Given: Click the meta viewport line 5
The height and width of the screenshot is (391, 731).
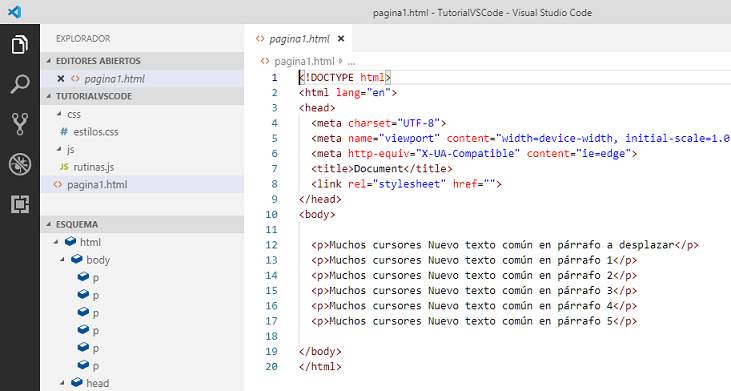Looking at the screenshot, I should pos(520,138).
